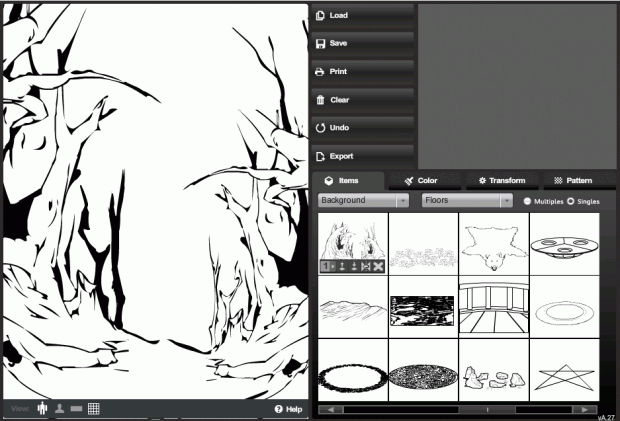Click the Print button
This screenshot has width=620, height=421.
[x=363, y=72]
